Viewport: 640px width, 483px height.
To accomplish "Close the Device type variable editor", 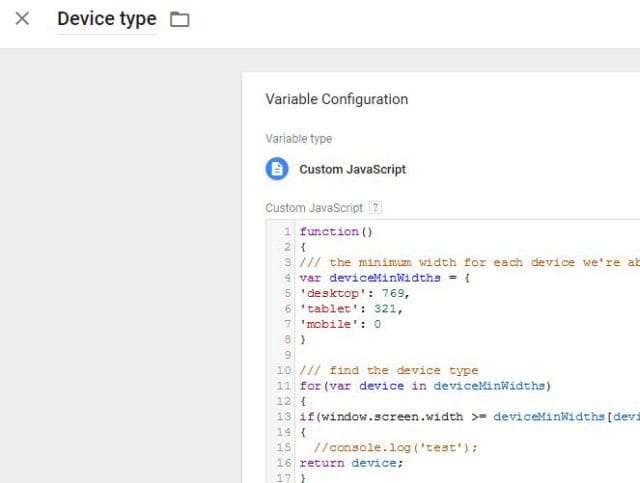I will [x=22, y=19].
